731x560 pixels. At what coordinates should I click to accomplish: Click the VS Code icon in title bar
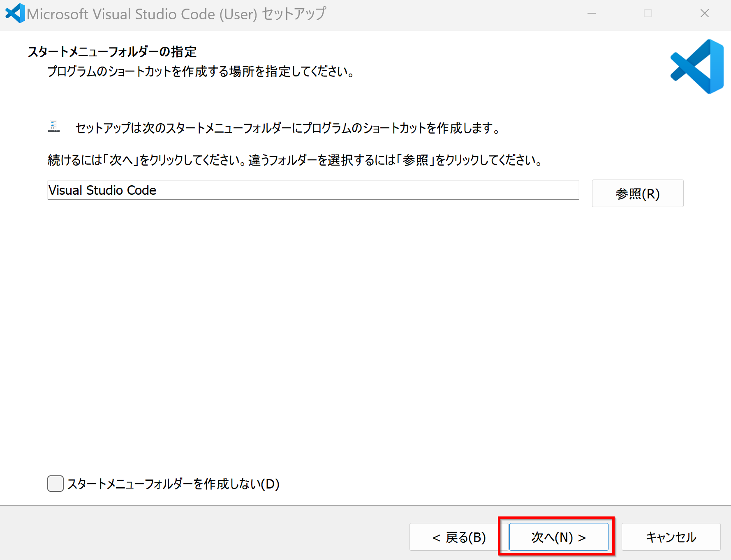15,13
